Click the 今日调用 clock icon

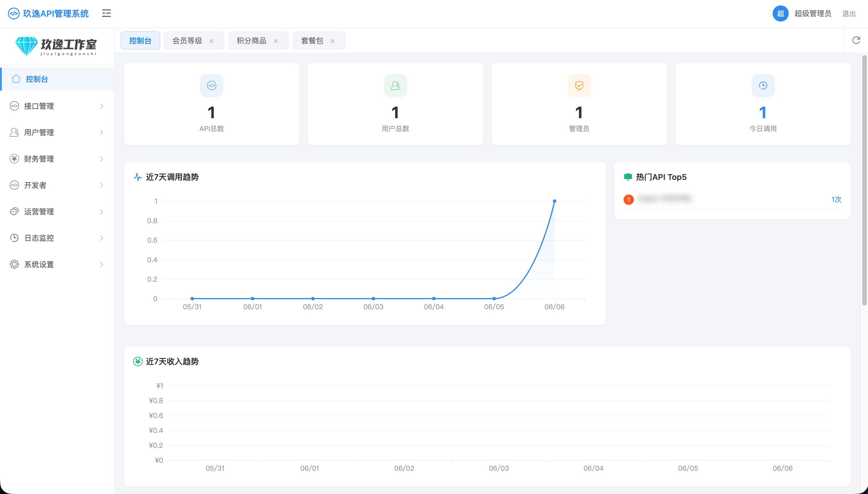click(x=763, y=85)
